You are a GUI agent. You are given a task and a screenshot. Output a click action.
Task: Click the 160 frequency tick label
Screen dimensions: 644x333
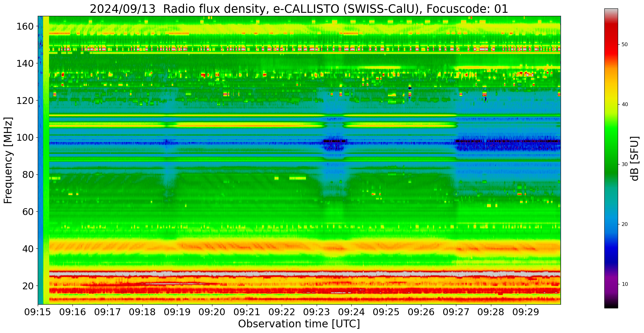pyautogui.click(x=25, y=26)
